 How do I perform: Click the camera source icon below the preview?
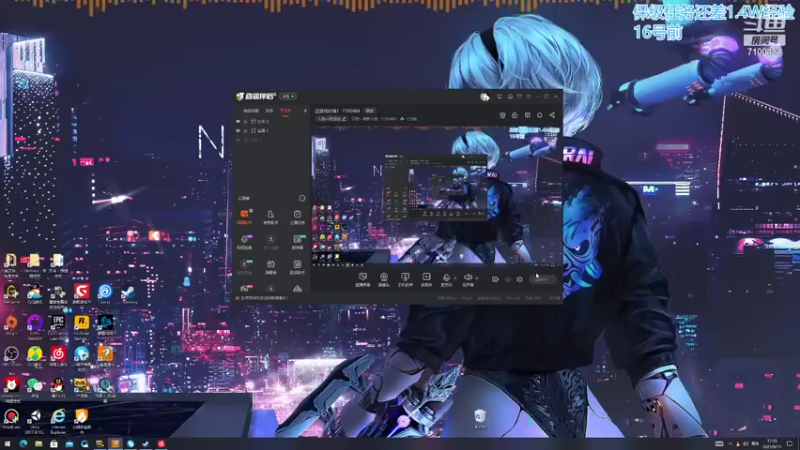pyautogui.click(x=384, y=277)
